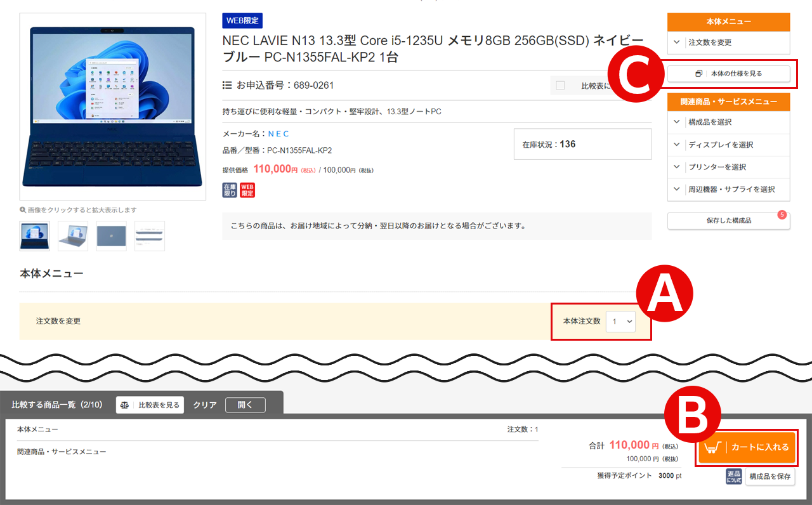Expand 構成品を選択 menu
The width and height of the screenshot is (812, 505).
coord(729,122)
